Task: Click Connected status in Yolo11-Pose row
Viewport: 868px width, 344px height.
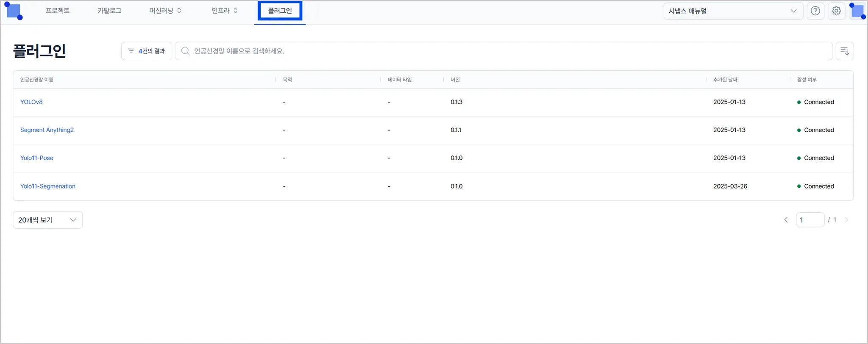Action: coord(815,158)
